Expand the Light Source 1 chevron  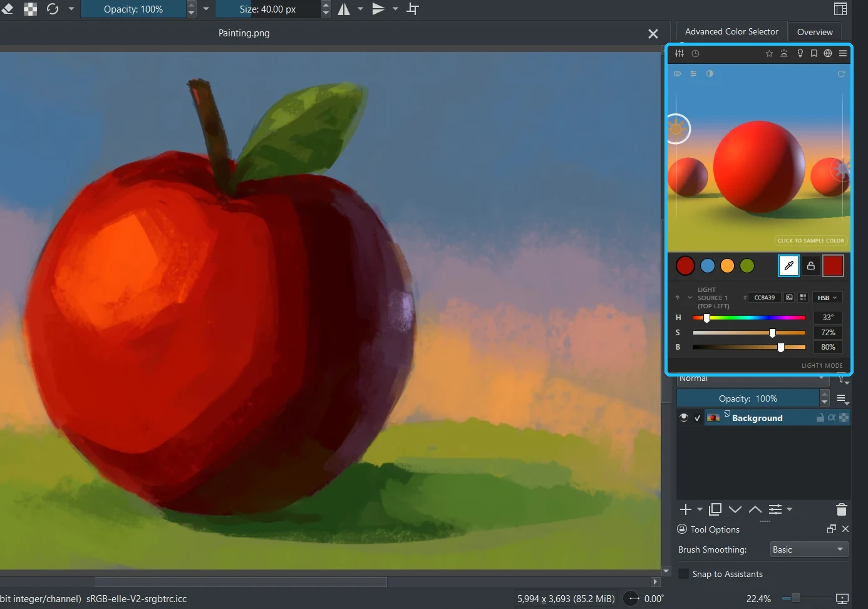coord(690,298)
